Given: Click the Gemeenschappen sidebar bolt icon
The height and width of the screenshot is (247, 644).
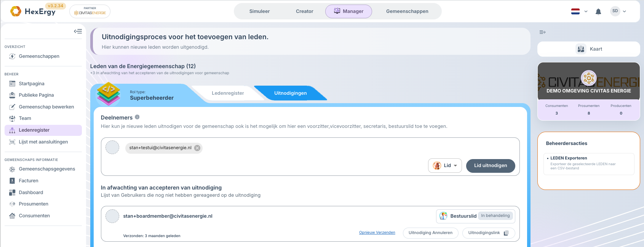Looking at the screenshot, I should pyautogui.click(x=12, y=56).
